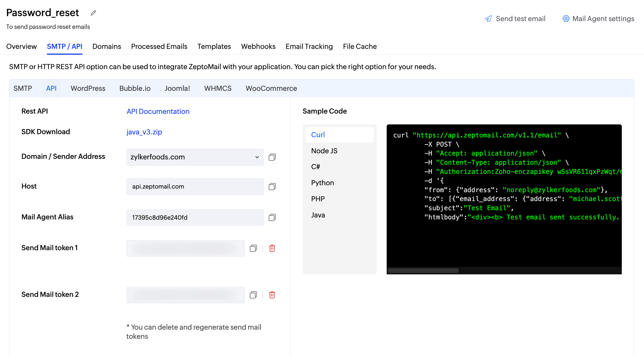Copy the Host api.zeptomail.com value
The height and width of the screenshot is (356, 644).
[x=272, y=187]
